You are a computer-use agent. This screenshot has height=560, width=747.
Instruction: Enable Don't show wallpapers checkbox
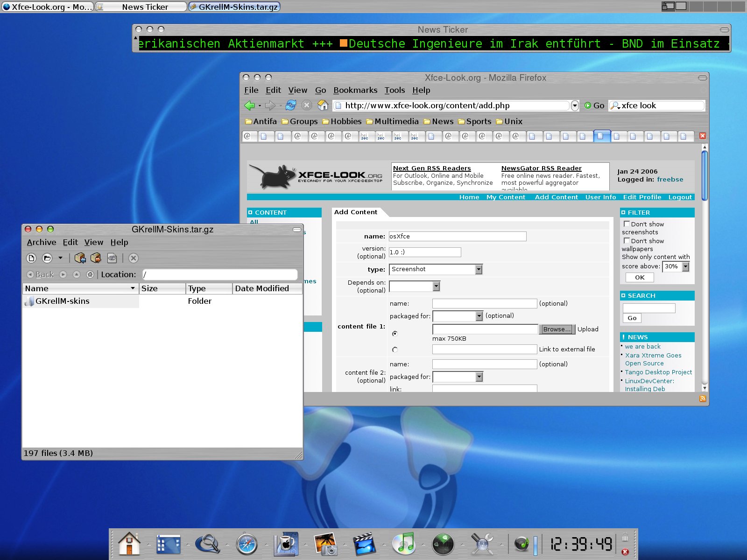point(627,241)
